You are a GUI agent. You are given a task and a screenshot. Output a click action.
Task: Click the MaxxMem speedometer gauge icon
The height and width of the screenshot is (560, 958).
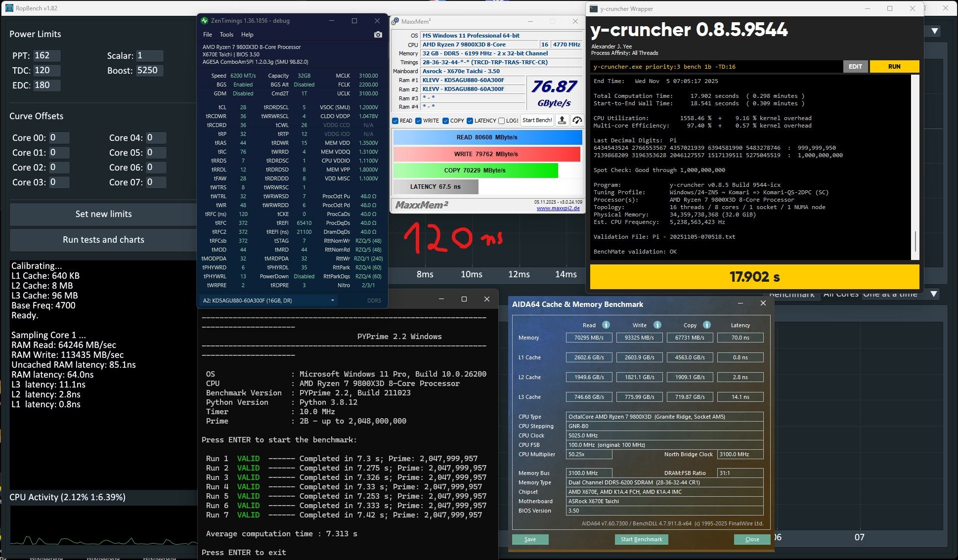tap(577, 120)
